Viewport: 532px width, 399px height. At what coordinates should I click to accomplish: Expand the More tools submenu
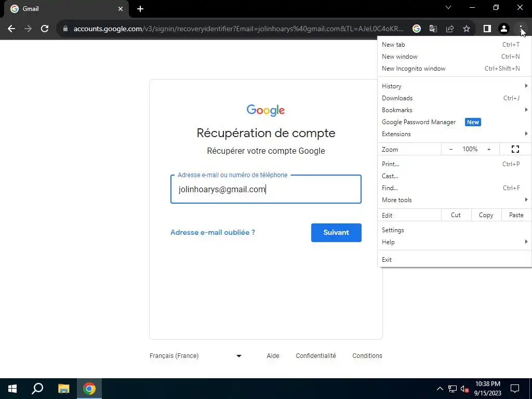454,200
